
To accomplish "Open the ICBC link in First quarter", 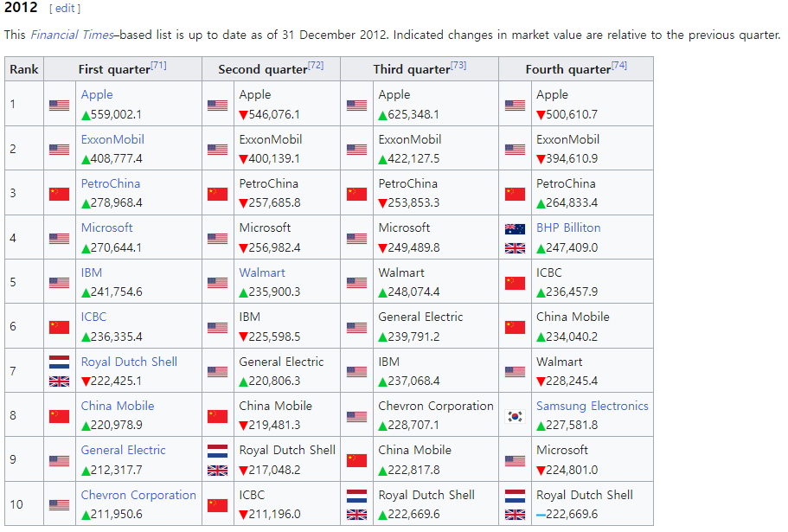I will pyautogui.click(x=94, y=317).
